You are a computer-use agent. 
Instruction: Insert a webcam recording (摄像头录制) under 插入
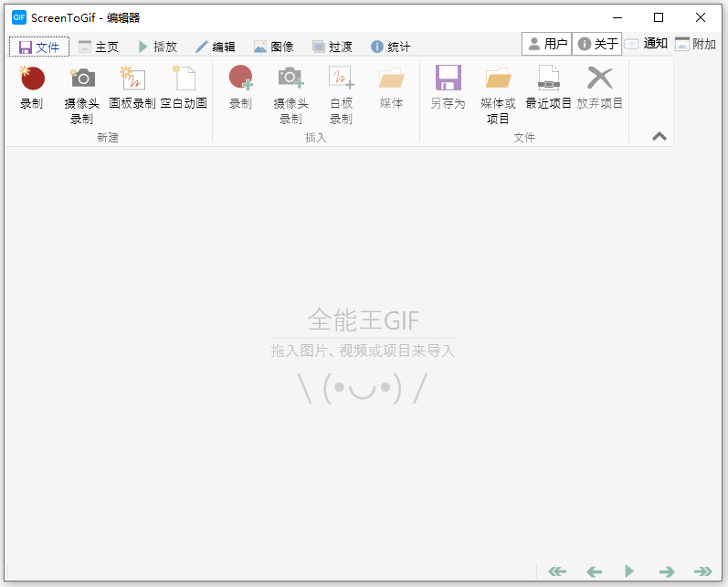coord(291,95)
